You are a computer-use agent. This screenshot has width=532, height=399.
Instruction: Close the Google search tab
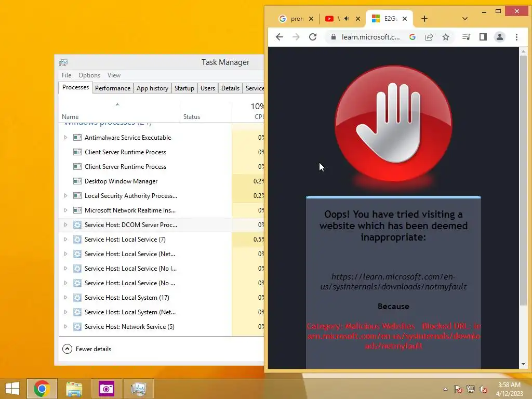311,19
